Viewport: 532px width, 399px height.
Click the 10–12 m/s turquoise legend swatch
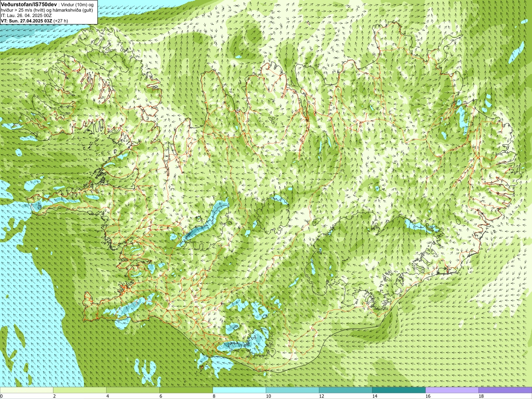pyautogui.click(x=293, y=390)
